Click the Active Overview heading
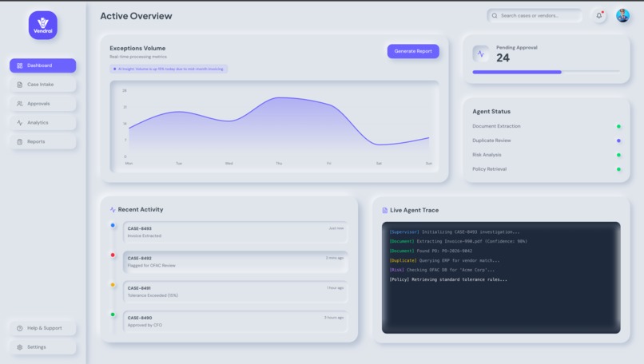This screenshot has height=364, width=644. [136, 16]
